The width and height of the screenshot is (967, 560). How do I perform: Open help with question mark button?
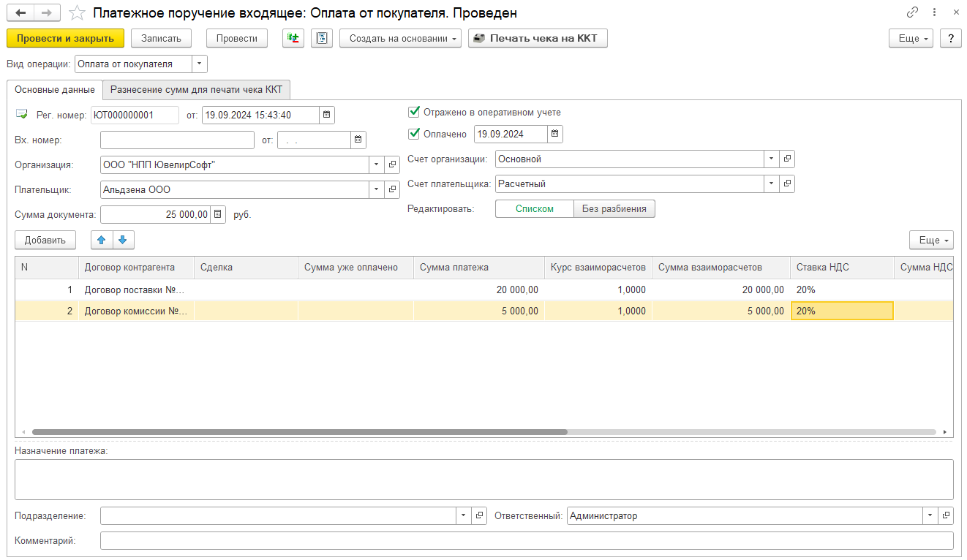tap(950, 38)
